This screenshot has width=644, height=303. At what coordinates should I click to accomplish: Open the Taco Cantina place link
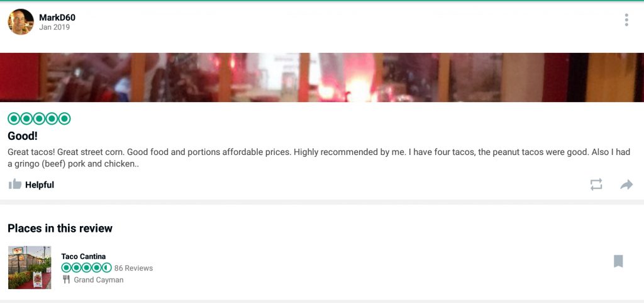click(84, 256)
